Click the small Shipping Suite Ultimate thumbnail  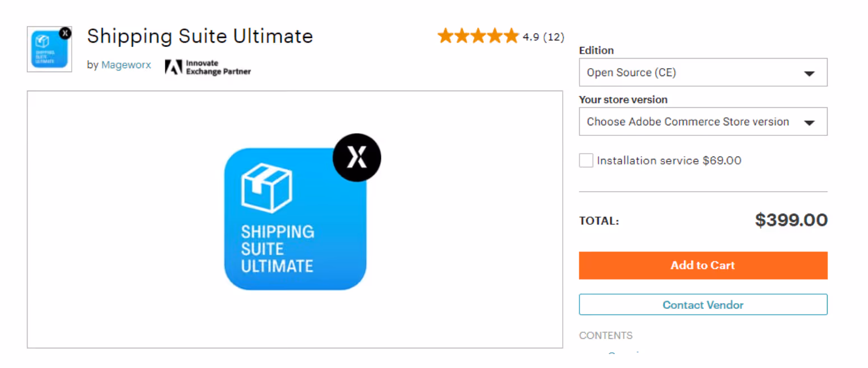coord(49,49)
